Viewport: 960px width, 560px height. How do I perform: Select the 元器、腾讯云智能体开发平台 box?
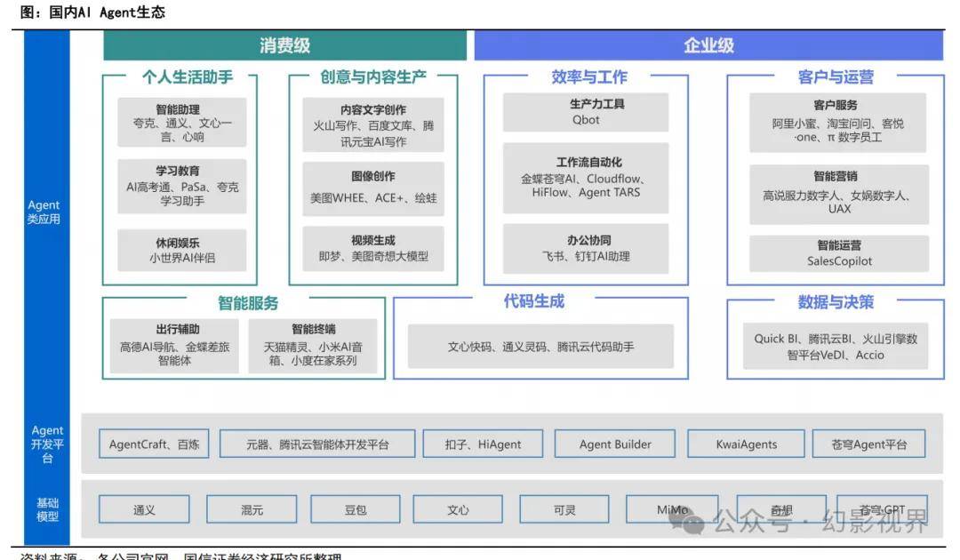pos(317,444)
